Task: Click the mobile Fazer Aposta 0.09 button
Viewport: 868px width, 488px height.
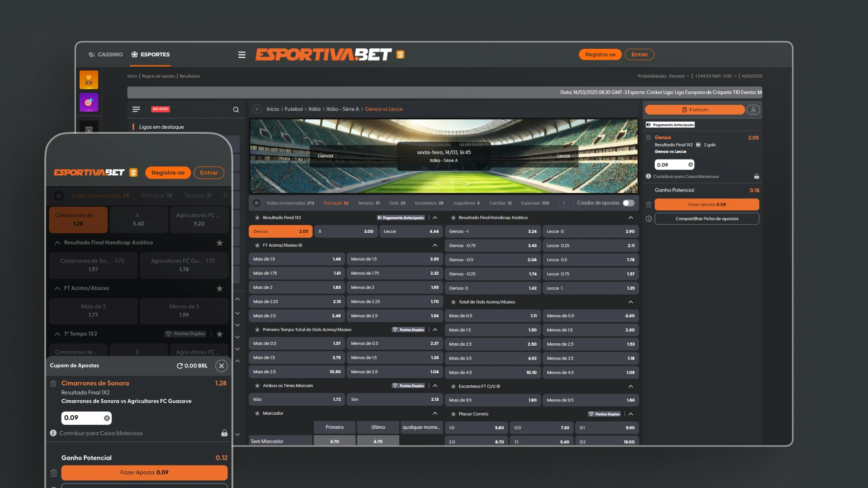Action: point(144,473)
